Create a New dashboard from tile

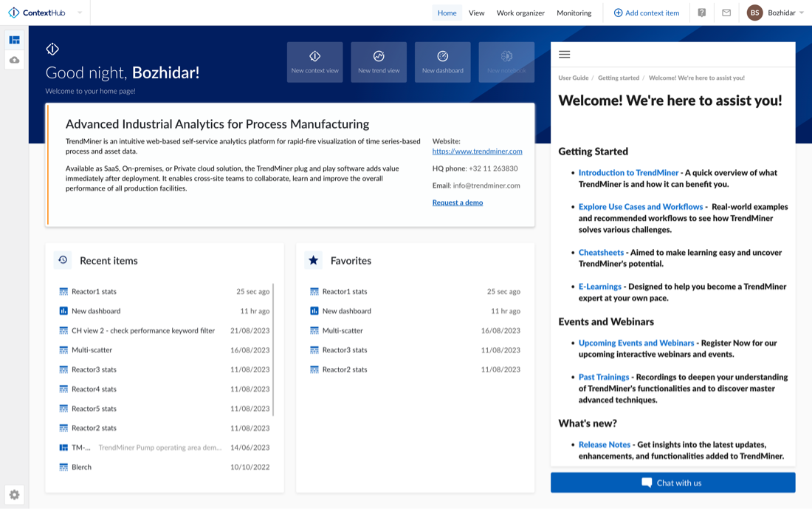pos(442,62)
